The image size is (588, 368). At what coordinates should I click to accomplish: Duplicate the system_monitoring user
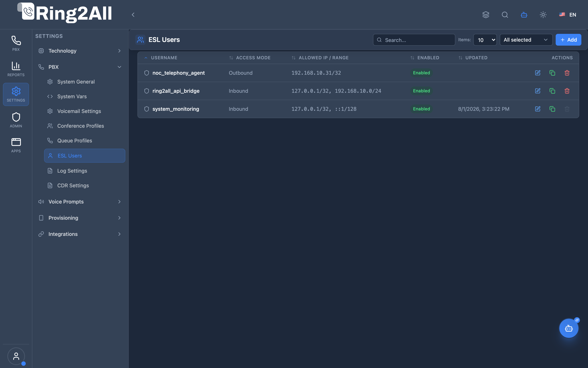[x=552, y=109]
